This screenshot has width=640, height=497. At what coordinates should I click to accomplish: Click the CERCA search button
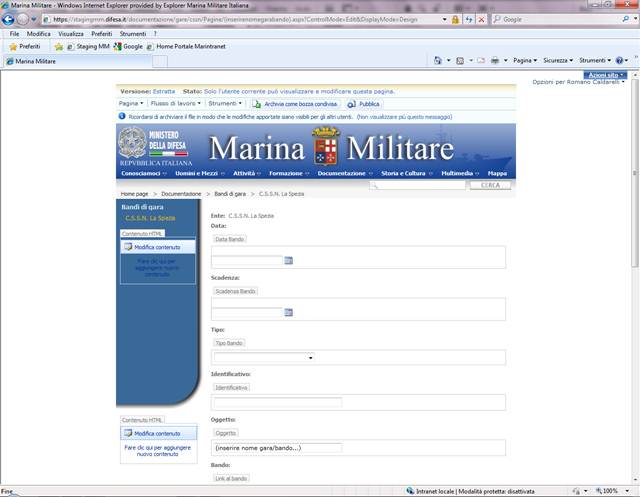pyautogui.click(x=490, y=185)
